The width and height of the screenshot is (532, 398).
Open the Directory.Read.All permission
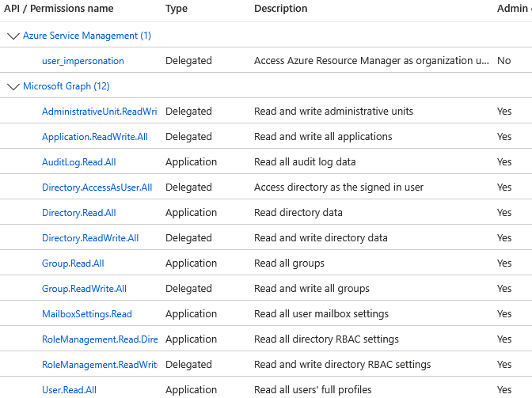tap(78, 213)
